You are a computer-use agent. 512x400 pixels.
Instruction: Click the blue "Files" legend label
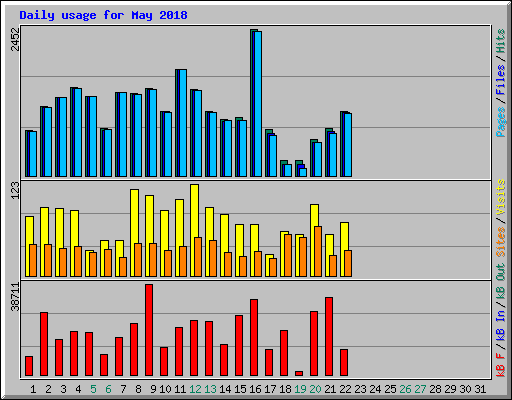click(501, 80)
